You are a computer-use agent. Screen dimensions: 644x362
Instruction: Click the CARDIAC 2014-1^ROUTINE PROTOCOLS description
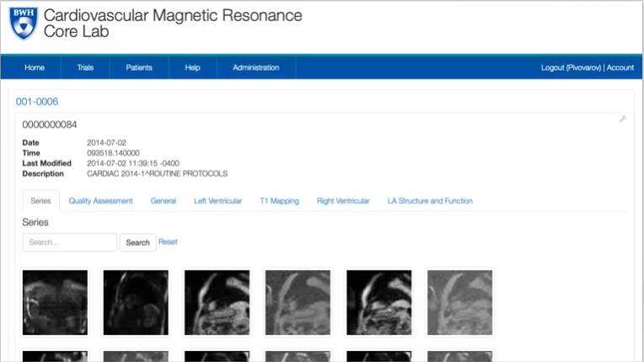click(158, 174)
